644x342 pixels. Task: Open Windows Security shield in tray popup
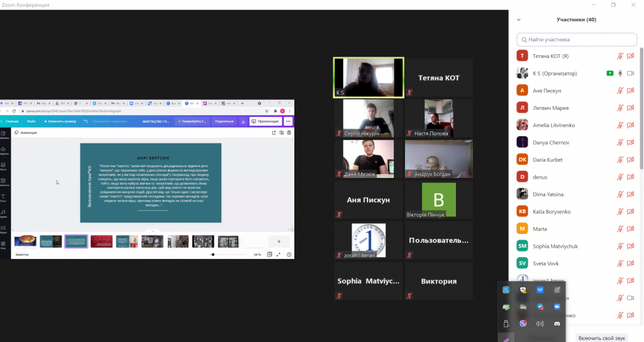523,290
